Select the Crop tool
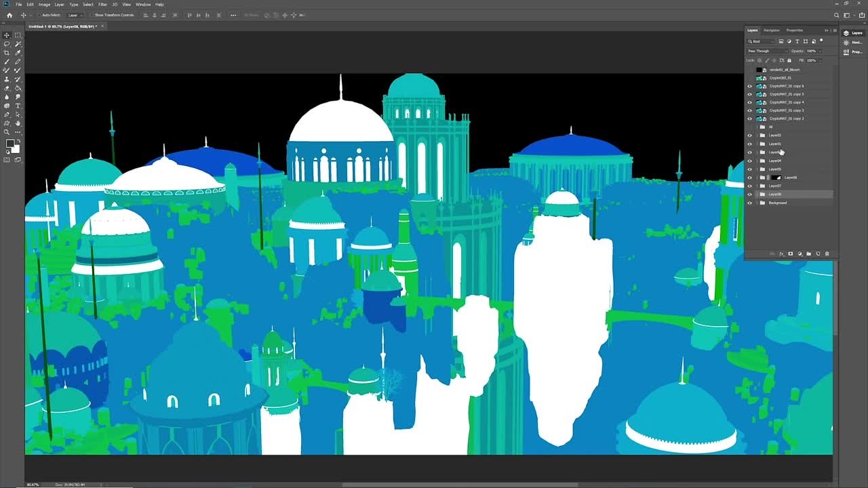Image resolution: width=868 pixels, height=488 pixels. pos(7,53)
